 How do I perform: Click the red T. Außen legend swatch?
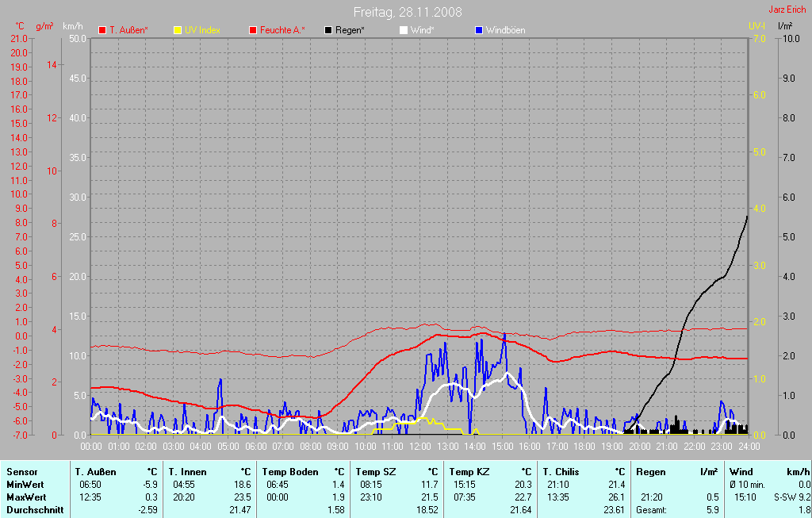(x=102, y=31)
